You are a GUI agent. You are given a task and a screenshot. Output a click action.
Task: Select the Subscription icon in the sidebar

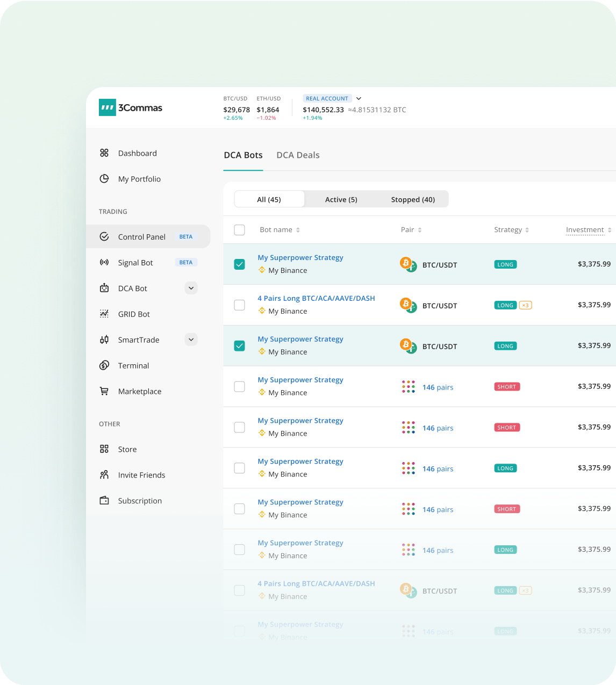click(104, 500)
